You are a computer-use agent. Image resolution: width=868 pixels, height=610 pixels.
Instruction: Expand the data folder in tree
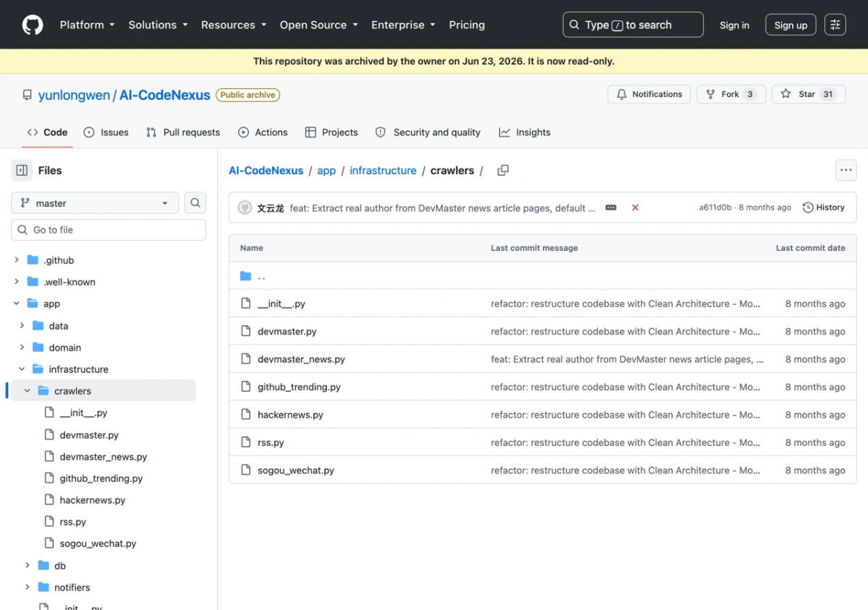point(22,326)
